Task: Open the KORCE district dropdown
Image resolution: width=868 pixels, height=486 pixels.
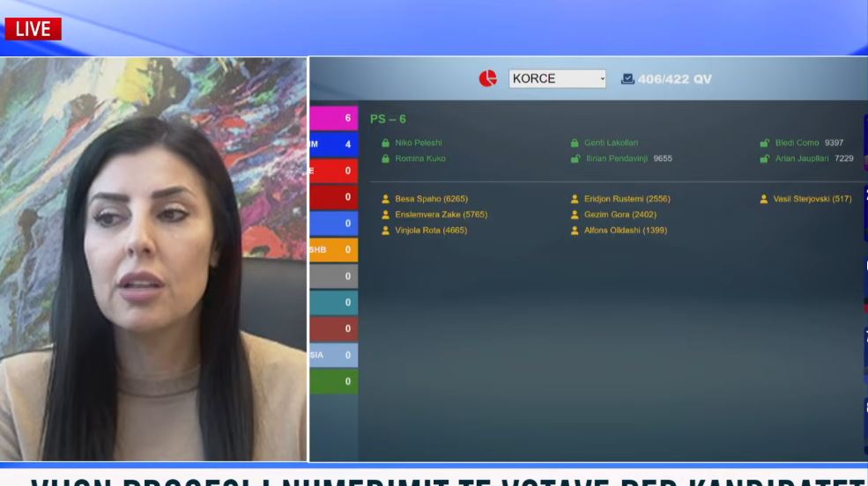Action: point(557,78)
